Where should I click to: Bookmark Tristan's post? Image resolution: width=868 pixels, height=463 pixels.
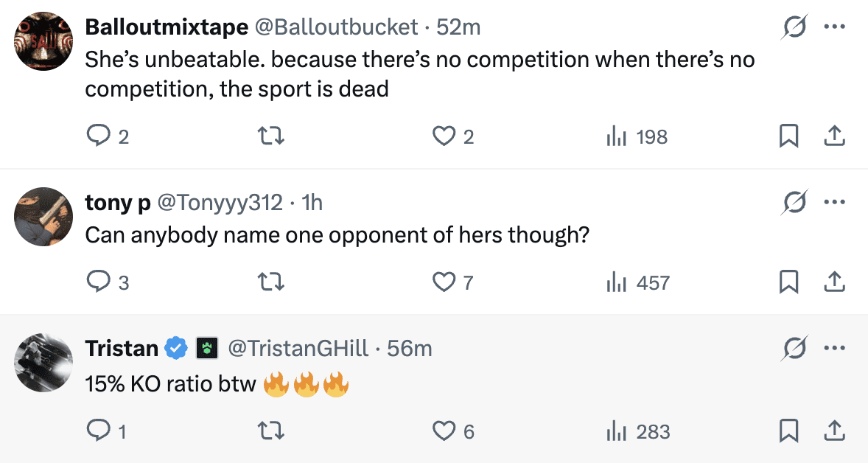788,431
